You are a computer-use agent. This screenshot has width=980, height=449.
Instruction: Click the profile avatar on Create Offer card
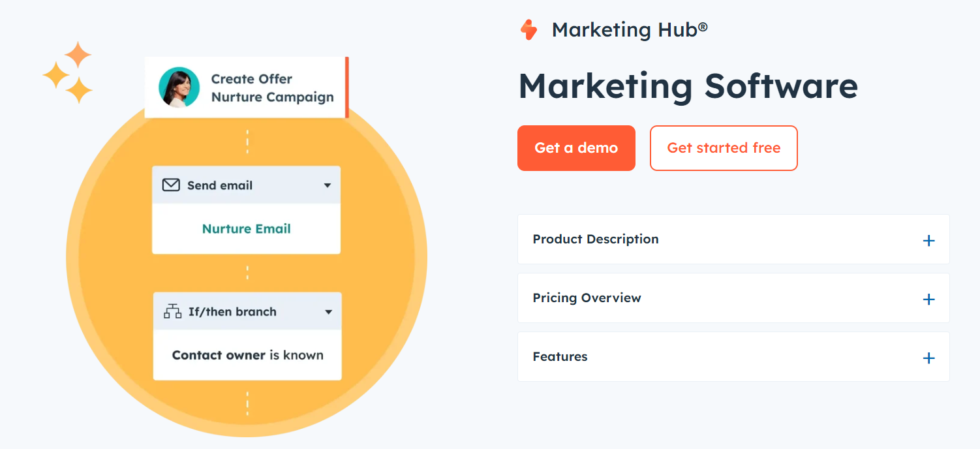180,87
